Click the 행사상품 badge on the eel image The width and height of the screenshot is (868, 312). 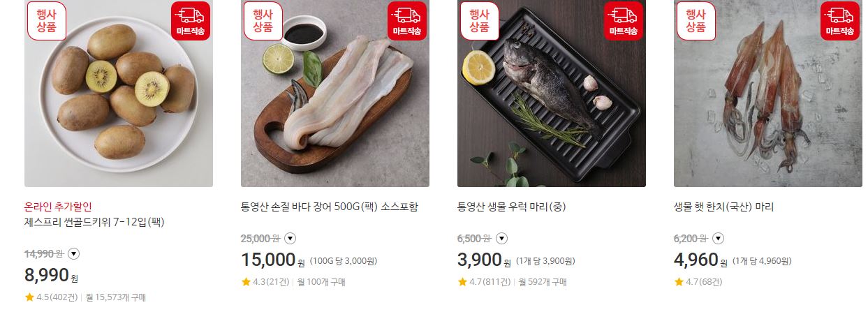(263, 21)
